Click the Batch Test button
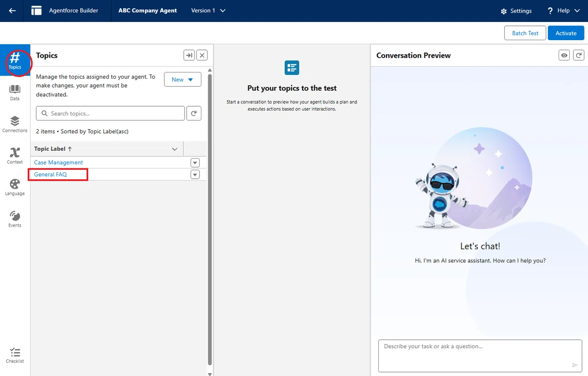Viewport: 588px width, 376px height. click(x=525, y=33)
